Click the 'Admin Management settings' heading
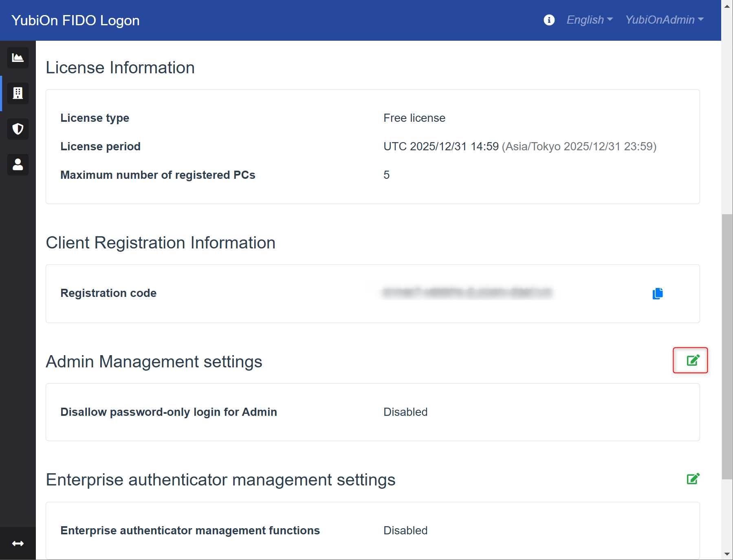733x560 pixels. 154,362
